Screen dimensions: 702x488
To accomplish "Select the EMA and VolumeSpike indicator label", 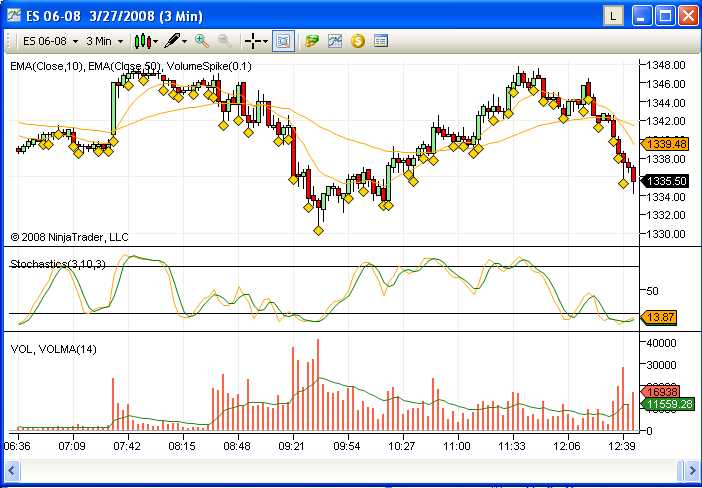I will (x=131, y=66).
